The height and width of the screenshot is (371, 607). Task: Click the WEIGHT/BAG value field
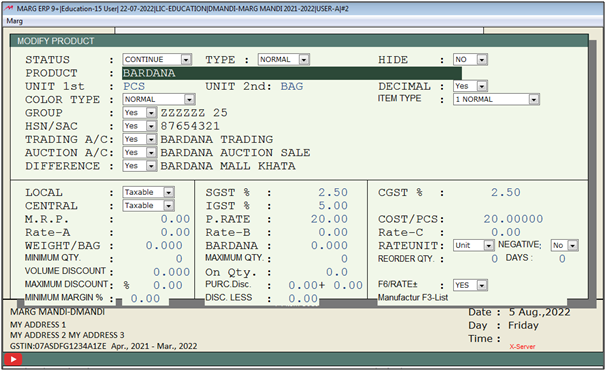coord(164,246)
